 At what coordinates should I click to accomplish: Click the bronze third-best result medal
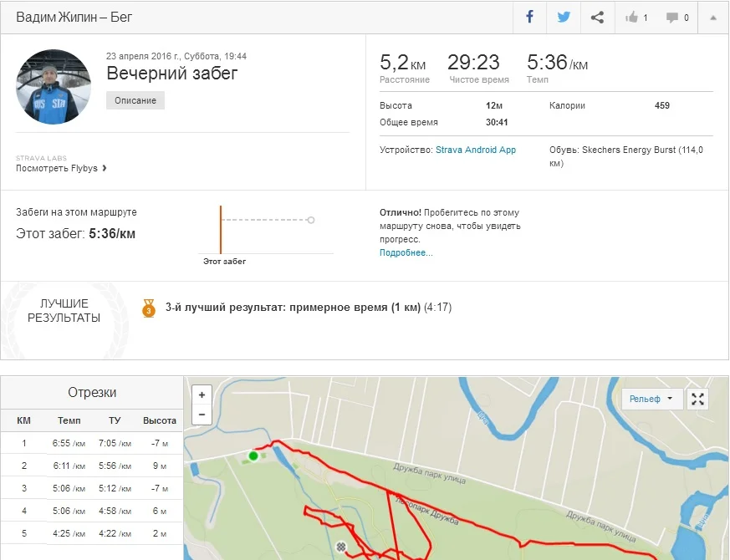pyautogui.click(x=149, y=308)
